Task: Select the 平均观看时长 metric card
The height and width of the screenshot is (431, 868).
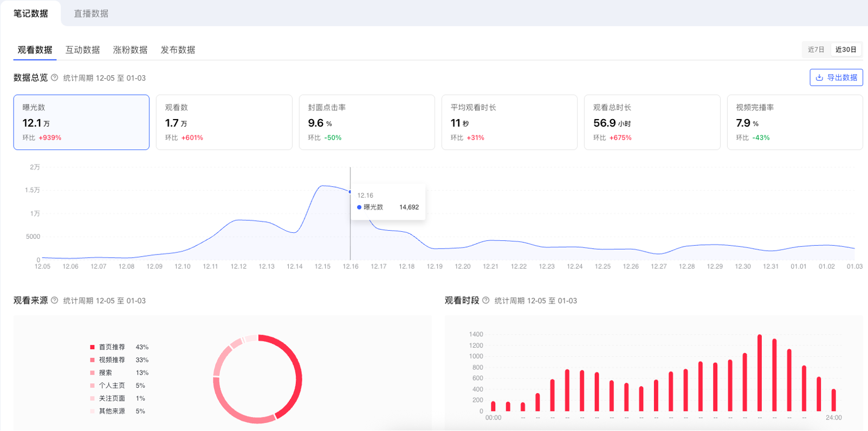Action: click(x=509, y=122)
